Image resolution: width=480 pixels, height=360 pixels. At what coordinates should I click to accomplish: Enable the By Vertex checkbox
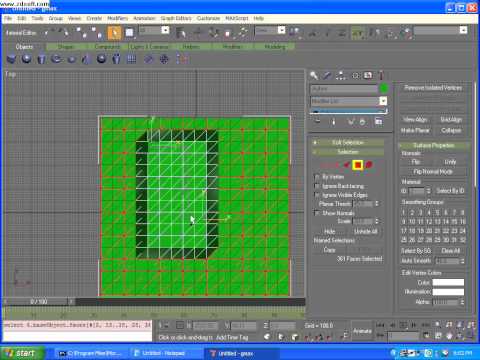(x=317, y=177)
